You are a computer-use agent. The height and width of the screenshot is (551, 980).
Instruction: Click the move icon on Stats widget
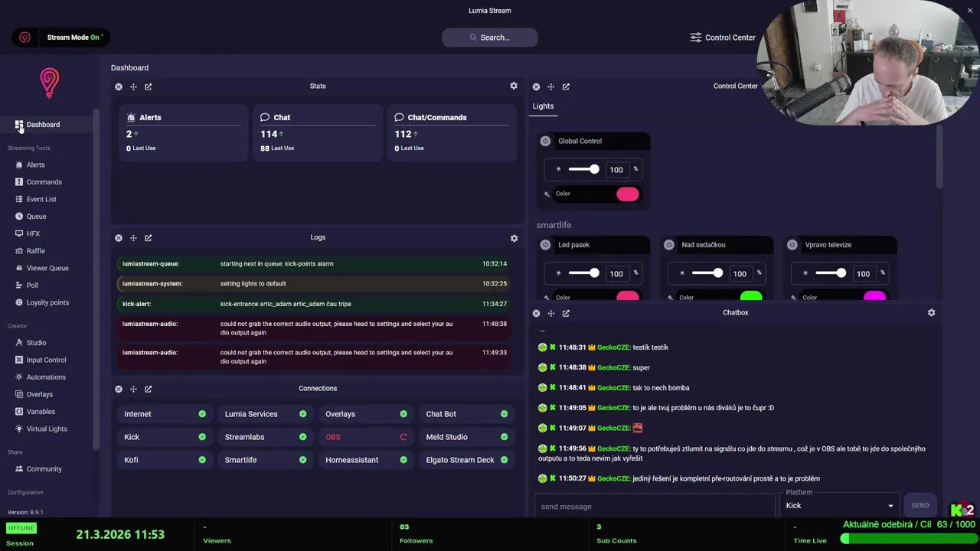pyautogui.click(x=133, y=86)
